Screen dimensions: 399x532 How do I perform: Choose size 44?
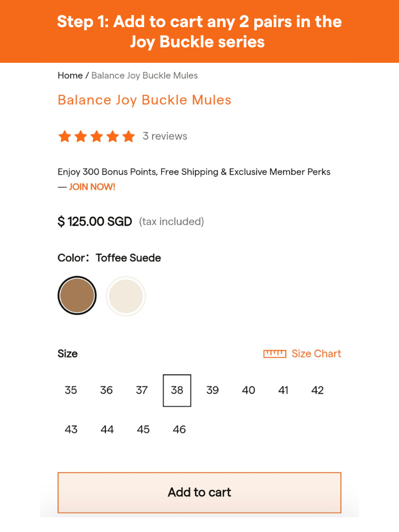[x=107, y=429]
